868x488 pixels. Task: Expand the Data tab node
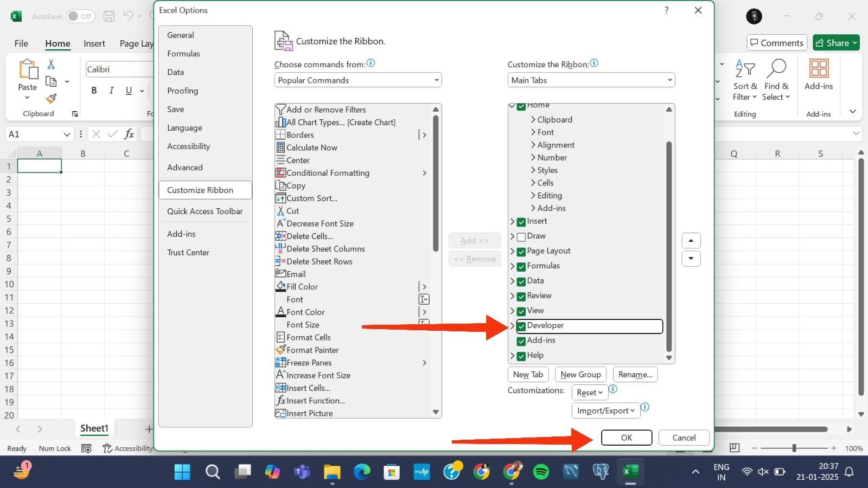coord(512,281)
